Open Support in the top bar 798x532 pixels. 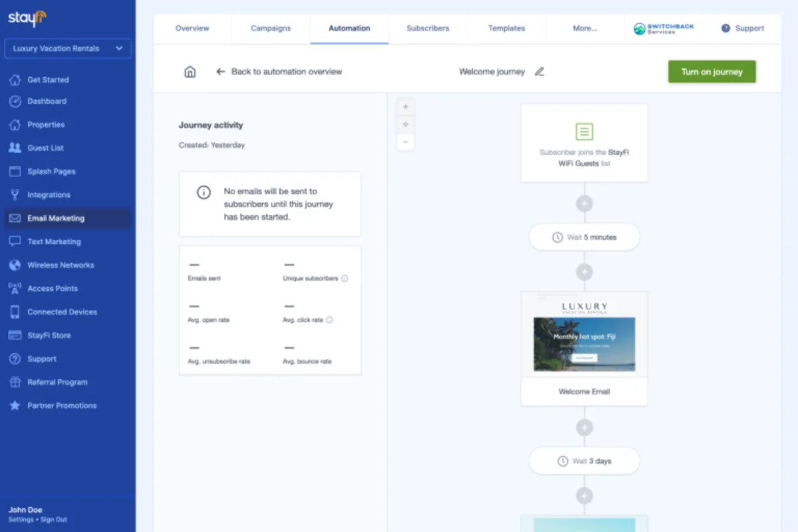742,29
